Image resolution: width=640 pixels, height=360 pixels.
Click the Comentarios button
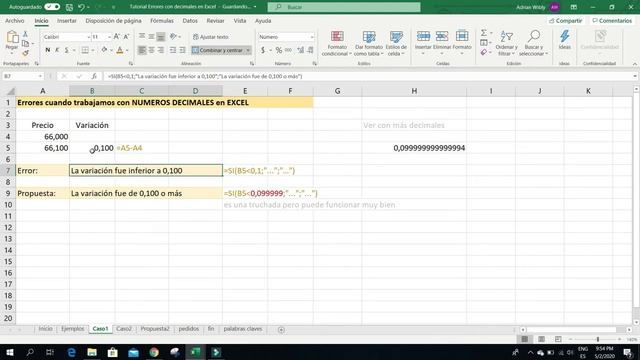coord(612,20)
